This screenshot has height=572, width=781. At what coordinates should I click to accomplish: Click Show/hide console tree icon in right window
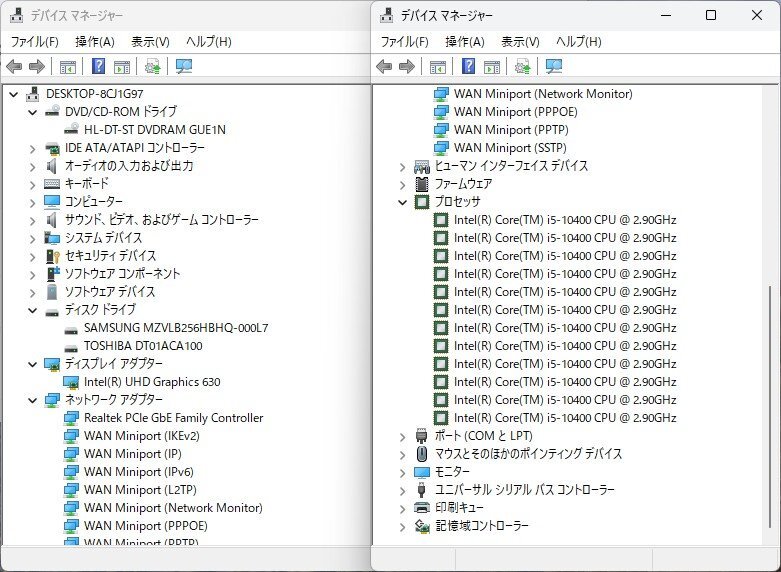[438, 66]
